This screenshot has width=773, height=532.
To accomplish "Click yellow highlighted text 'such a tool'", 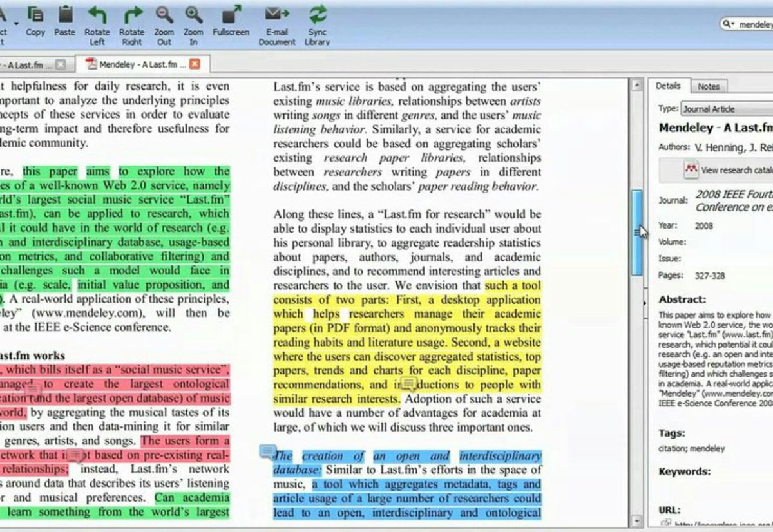I will (513, 285).
